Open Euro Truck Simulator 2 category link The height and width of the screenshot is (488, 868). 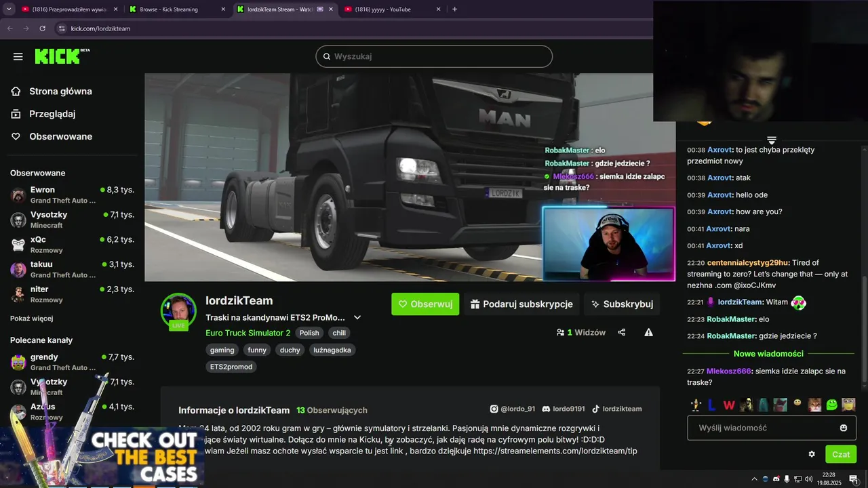pos(248,333)
